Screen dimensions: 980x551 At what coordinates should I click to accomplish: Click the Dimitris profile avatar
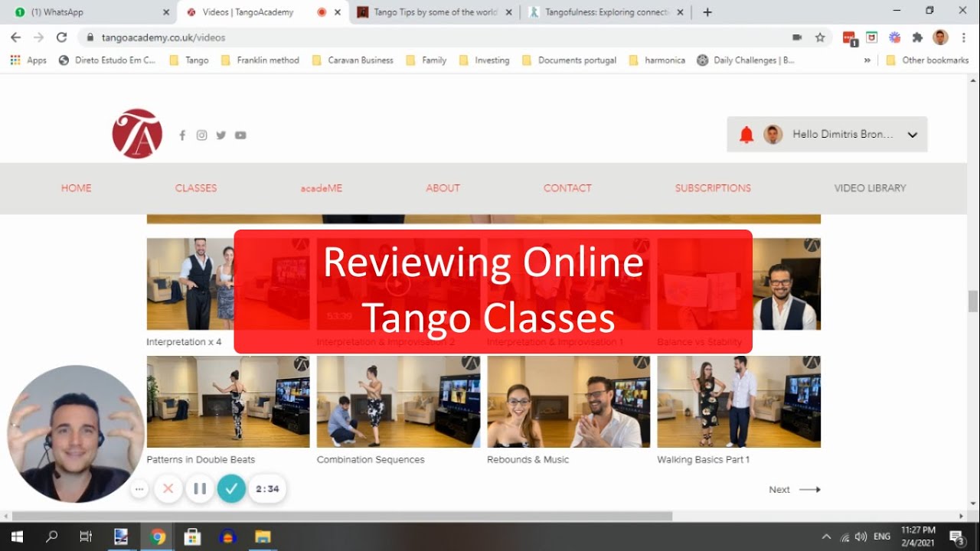(773, 135)
